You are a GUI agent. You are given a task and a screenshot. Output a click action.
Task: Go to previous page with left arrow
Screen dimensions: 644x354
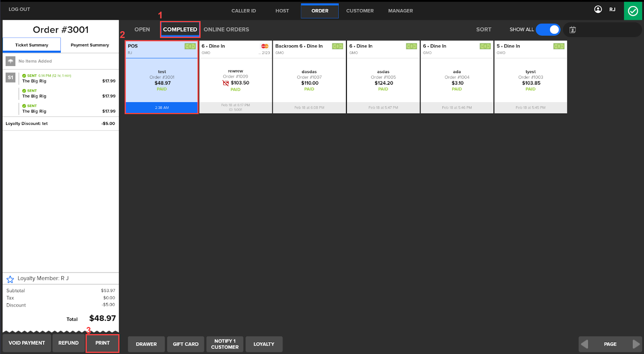(x=585, y=344)
